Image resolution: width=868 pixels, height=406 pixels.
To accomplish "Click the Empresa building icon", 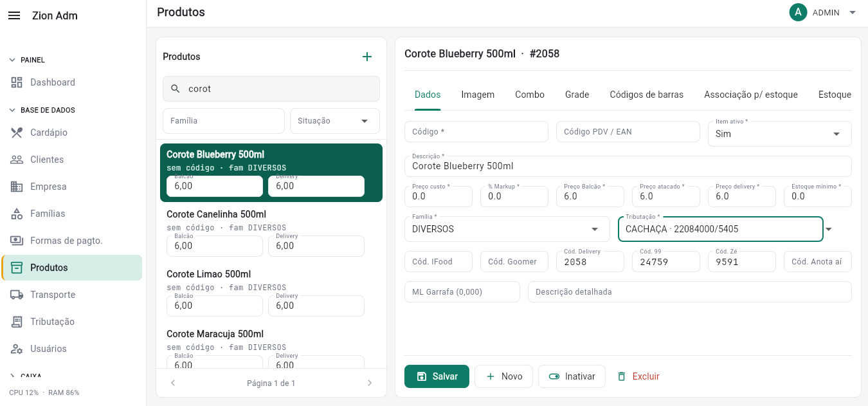I will tap(17, 187).
